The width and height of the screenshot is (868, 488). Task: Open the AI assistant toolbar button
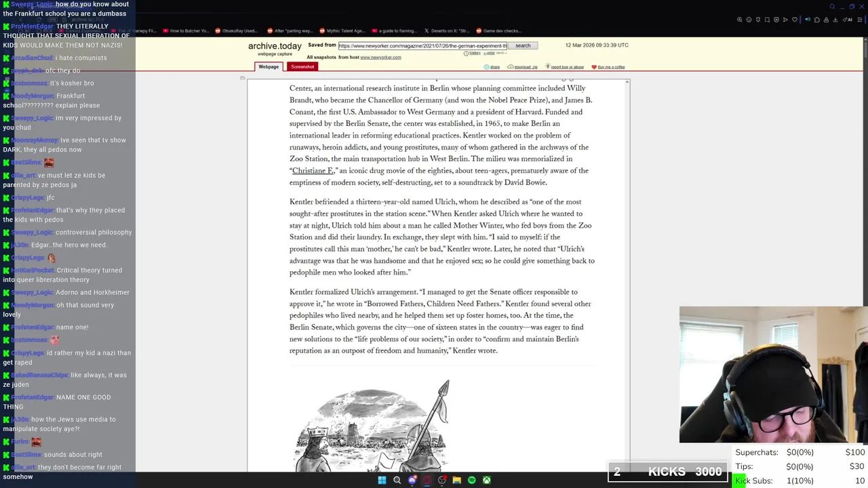(x=848, y=20)
